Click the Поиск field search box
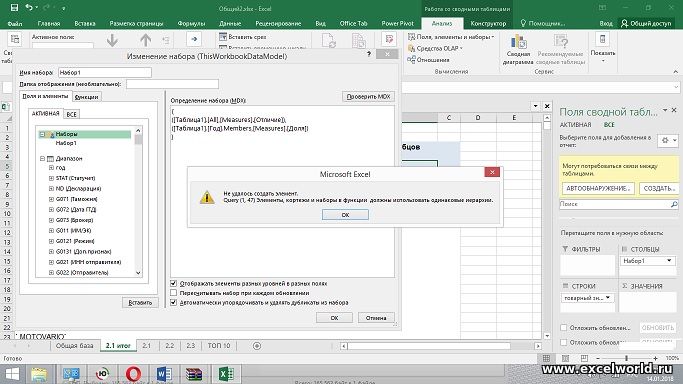 point(614,204)
